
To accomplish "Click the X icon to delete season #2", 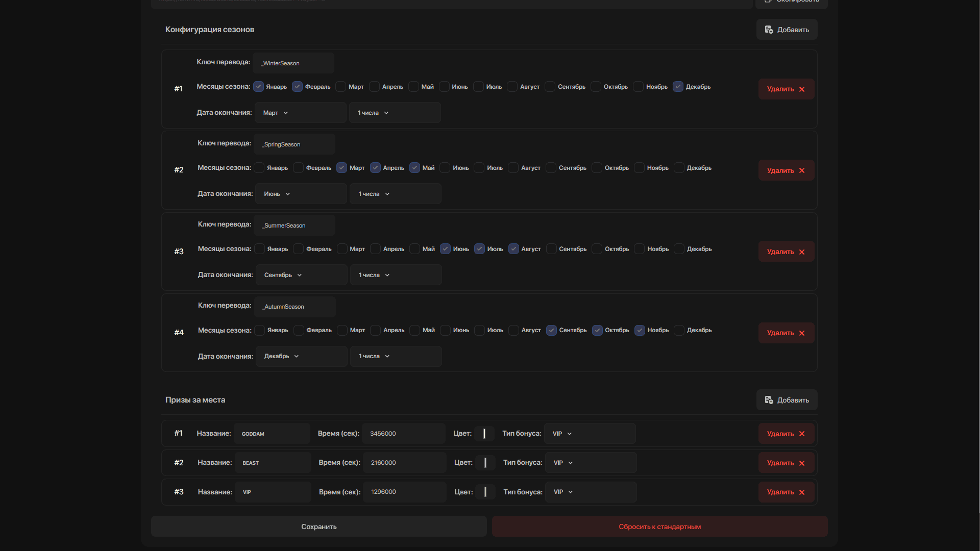I will pyautogui.click(x=802, y=170).
